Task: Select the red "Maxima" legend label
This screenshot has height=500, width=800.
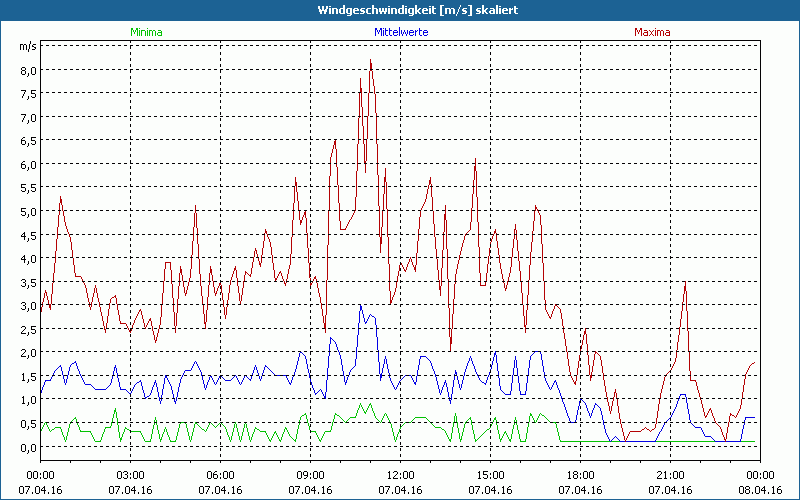Action: coord(653,32)
